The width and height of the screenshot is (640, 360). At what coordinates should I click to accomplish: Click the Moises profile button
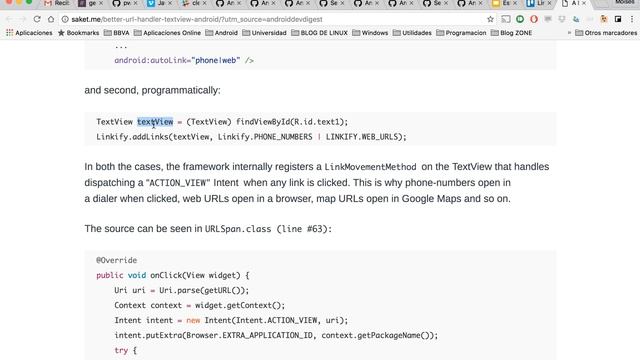tap(624, 2)
